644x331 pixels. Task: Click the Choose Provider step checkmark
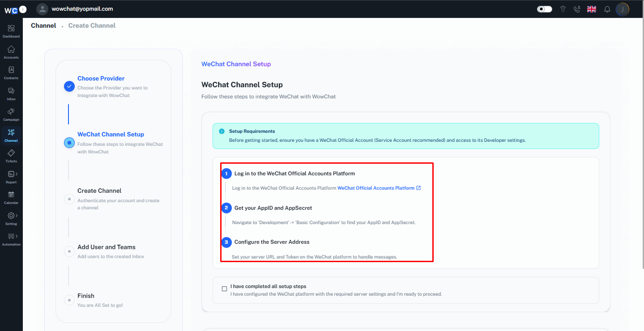click(69, 86)
